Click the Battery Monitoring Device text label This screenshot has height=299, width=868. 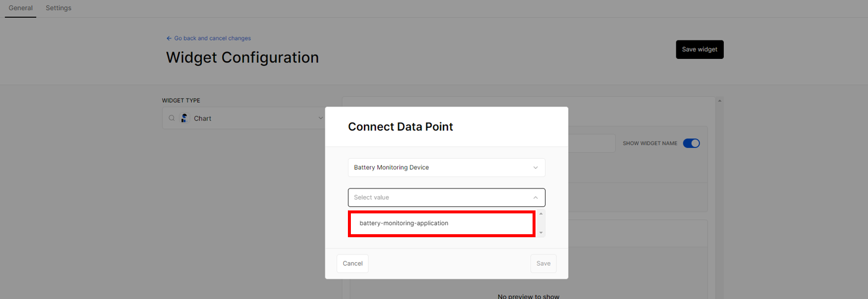[391, 168]
